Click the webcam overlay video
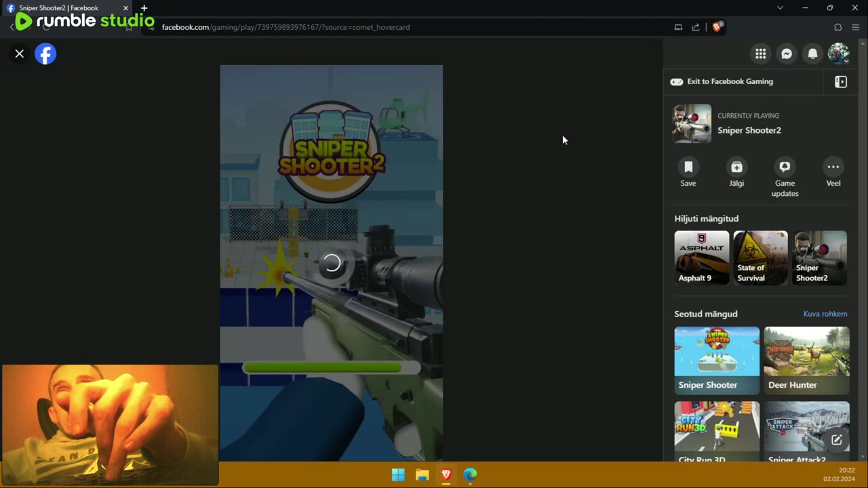Viewport: 868px width, 488px height. coord(110,425)
